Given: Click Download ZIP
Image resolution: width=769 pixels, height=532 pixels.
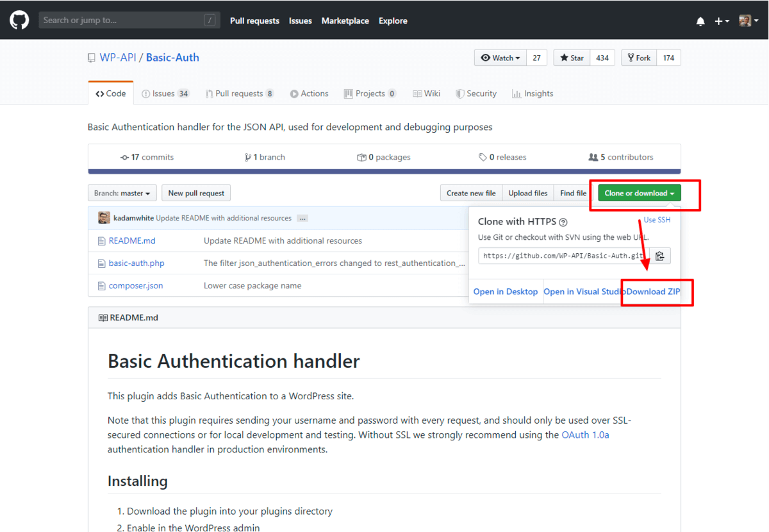Looking at the screenshot, I should pyautogui.click(x=653, y=292).
